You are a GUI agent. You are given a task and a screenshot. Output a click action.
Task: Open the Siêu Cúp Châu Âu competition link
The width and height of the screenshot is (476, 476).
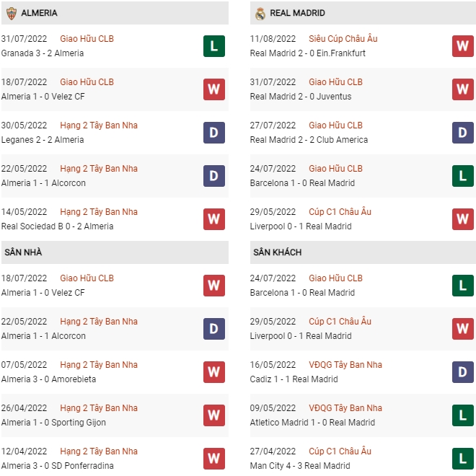click(343, 39)
